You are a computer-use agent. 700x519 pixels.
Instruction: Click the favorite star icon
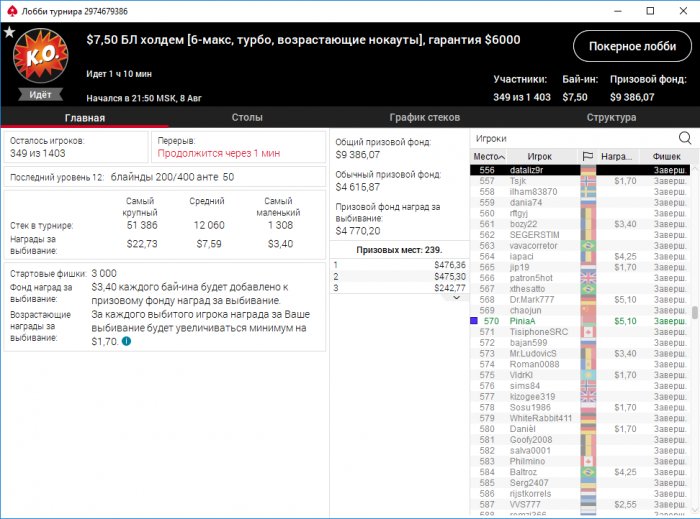click(9, 32)
